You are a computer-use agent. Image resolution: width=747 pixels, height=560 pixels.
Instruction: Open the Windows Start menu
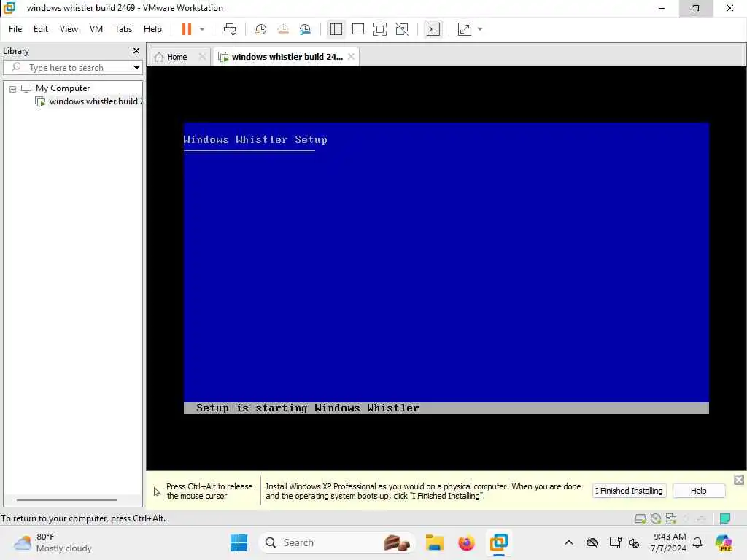pyautogui.click(x=239, y=542)
